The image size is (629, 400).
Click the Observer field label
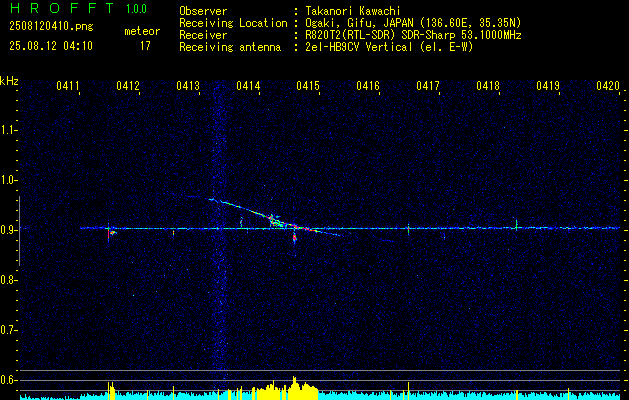203,11
